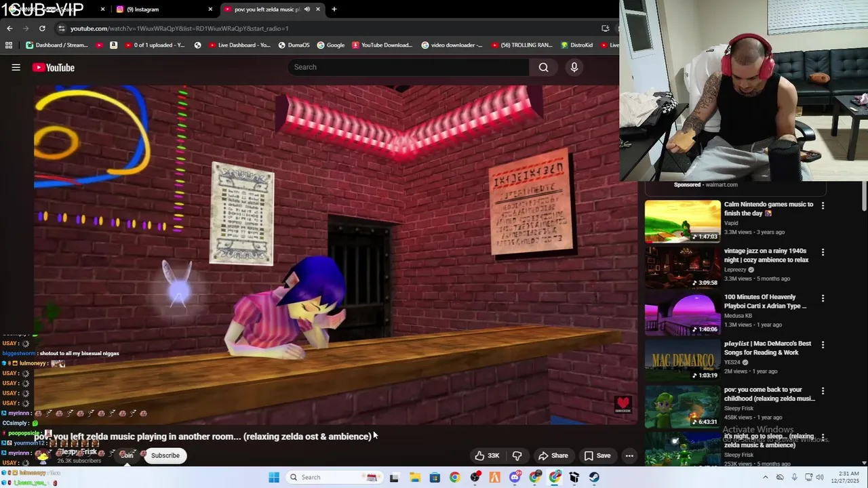Click the walmart.com sponsored link

[x=722, y=184]
